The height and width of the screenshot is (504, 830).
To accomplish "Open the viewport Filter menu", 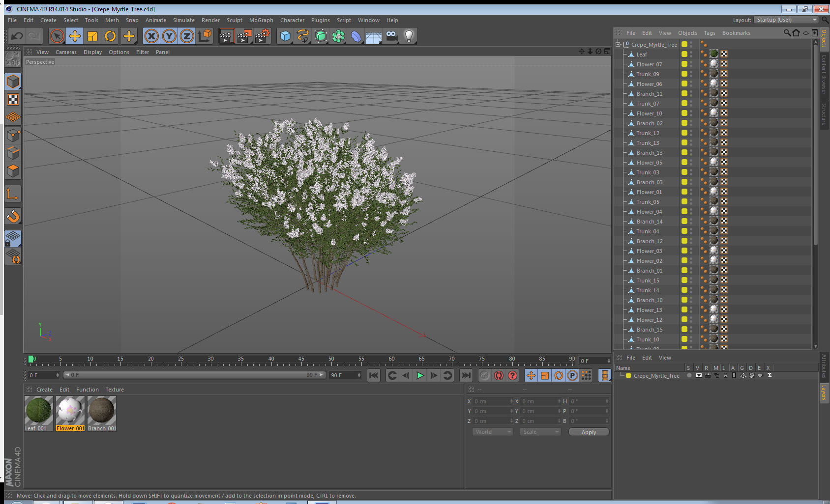I will click(142, 52).
